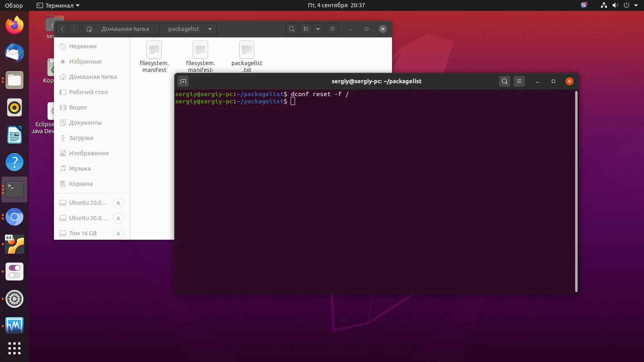Click the file manager search icon
Image resolution: width=644 pixels, height=362 pixels.
pyautogui.click(x=292, y=29)
